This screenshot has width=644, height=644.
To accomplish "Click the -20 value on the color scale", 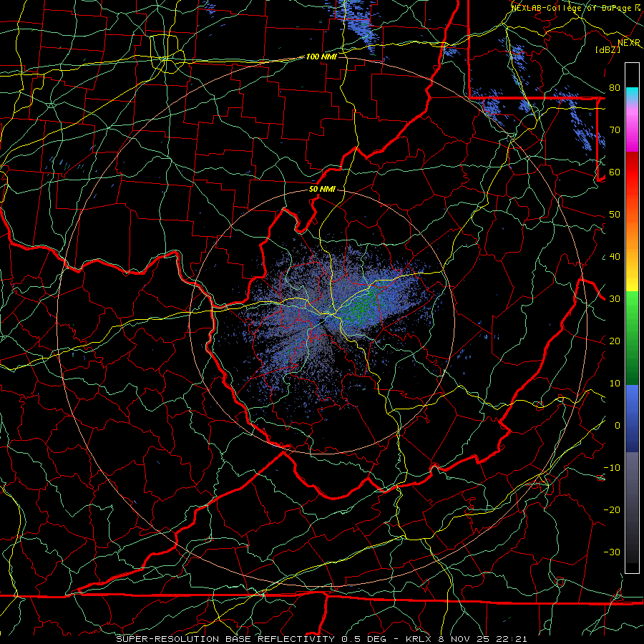I will coord(612,509).
